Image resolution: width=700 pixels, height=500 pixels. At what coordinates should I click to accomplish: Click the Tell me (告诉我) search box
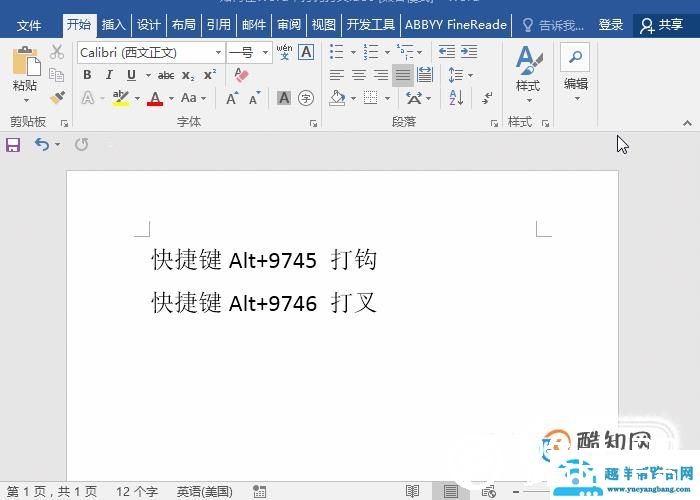click(554, 25)
